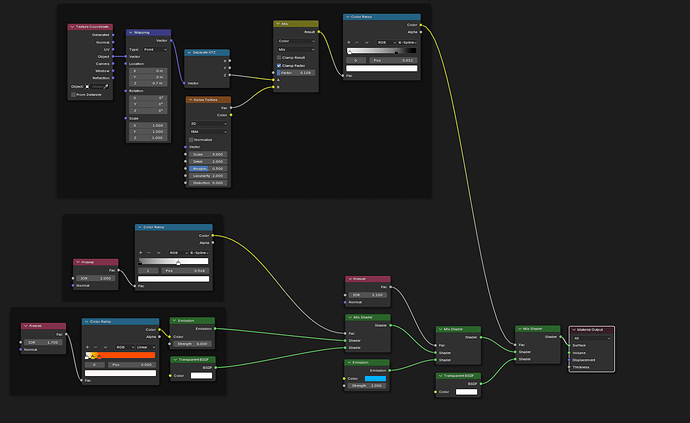Click the Lacunarity field in Noise Texture
Viewport: 690px width, 423px height.
[208, 176]
